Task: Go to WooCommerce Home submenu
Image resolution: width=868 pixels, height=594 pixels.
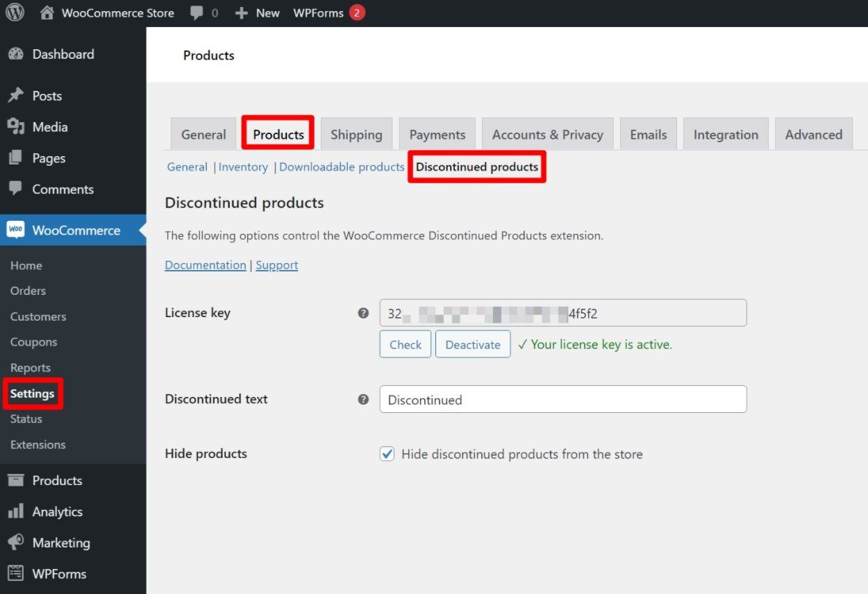Action: pyautogui.click(x=26, y=266)
